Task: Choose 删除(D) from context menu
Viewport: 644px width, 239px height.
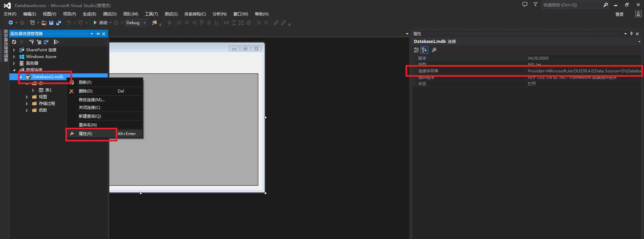Action: tap(105, 91)
